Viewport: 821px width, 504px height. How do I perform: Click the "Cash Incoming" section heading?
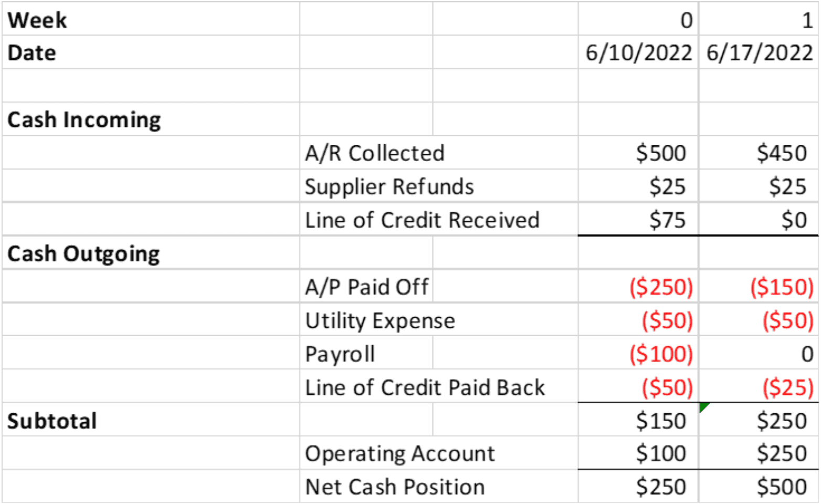[x=84, y=120]
